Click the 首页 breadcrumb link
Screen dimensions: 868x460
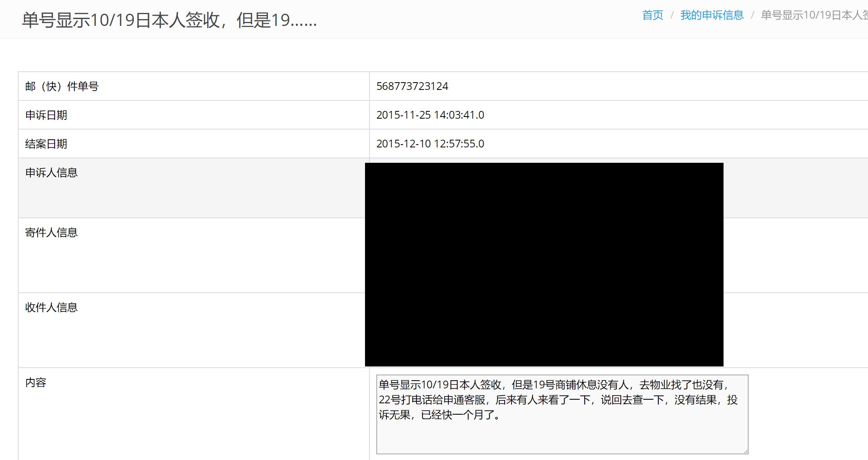pos(652,15)
